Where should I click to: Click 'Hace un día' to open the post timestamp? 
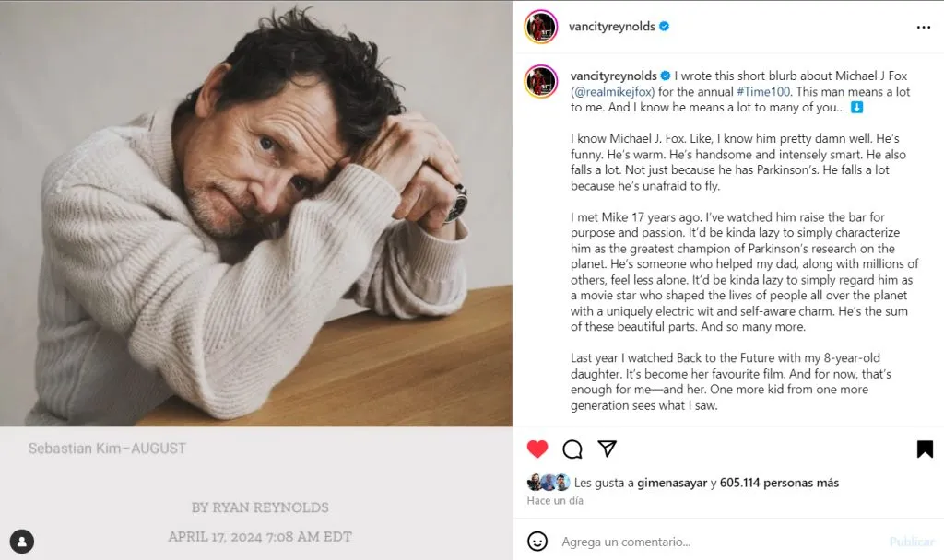tap(554, 500)
